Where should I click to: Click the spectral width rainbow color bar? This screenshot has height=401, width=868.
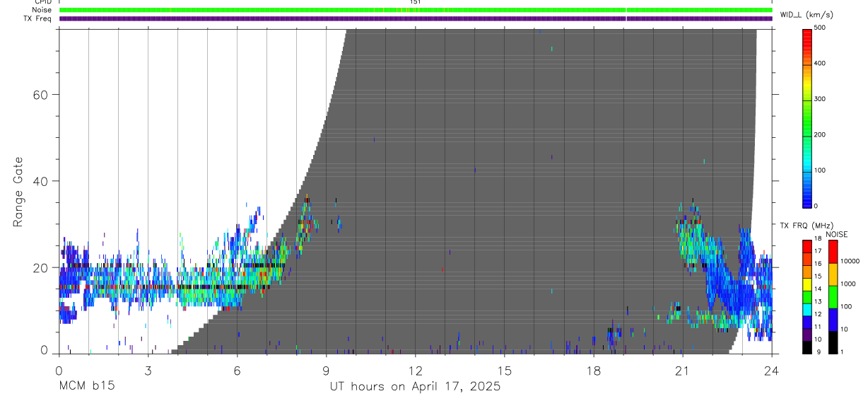(x=807, y=117)
